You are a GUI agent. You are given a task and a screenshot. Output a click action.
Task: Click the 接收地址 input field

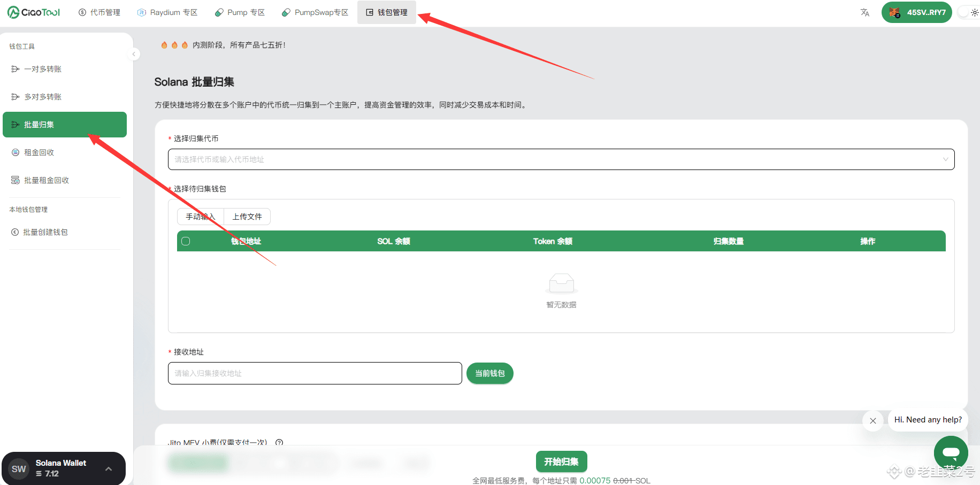tap(315, 373)
